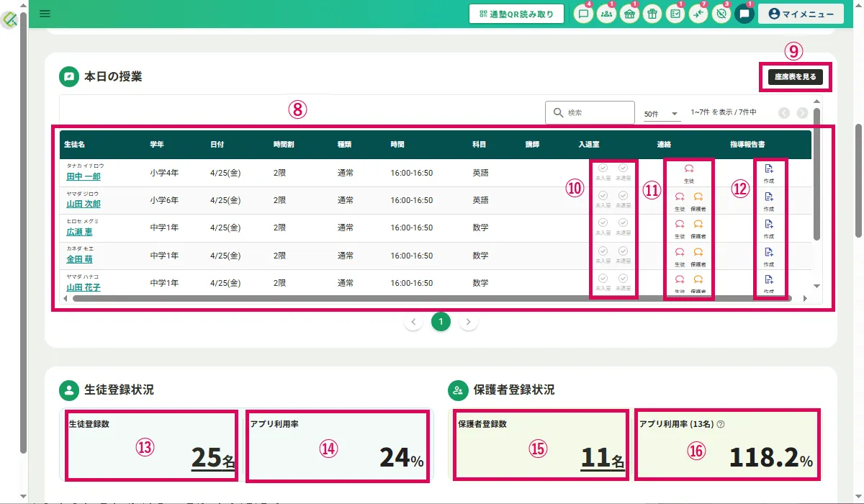
Task: Toggle 未退室 check for 田中 一郎
Action: pyautogui.click(x=623, y=168)
